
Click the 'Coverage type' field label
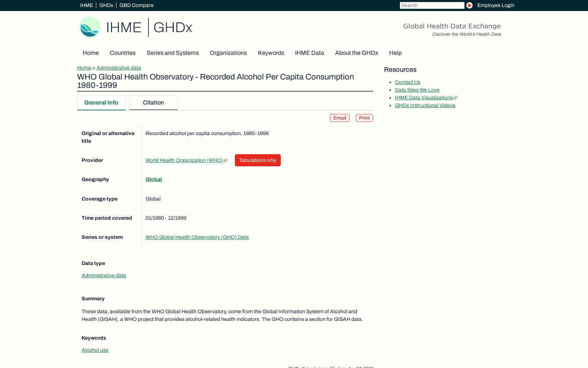pyautogui.click(x=100, y=199)
